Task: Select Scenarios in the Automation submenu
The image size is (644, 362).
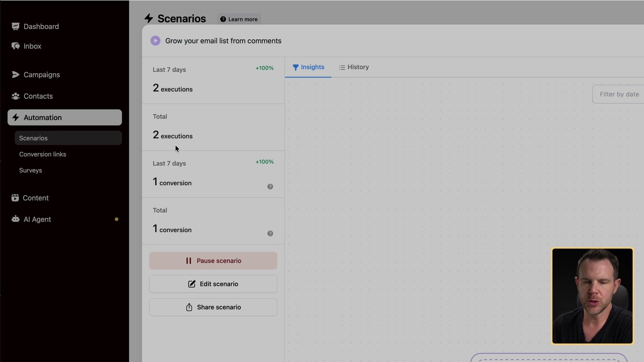Action: (68, 138)
